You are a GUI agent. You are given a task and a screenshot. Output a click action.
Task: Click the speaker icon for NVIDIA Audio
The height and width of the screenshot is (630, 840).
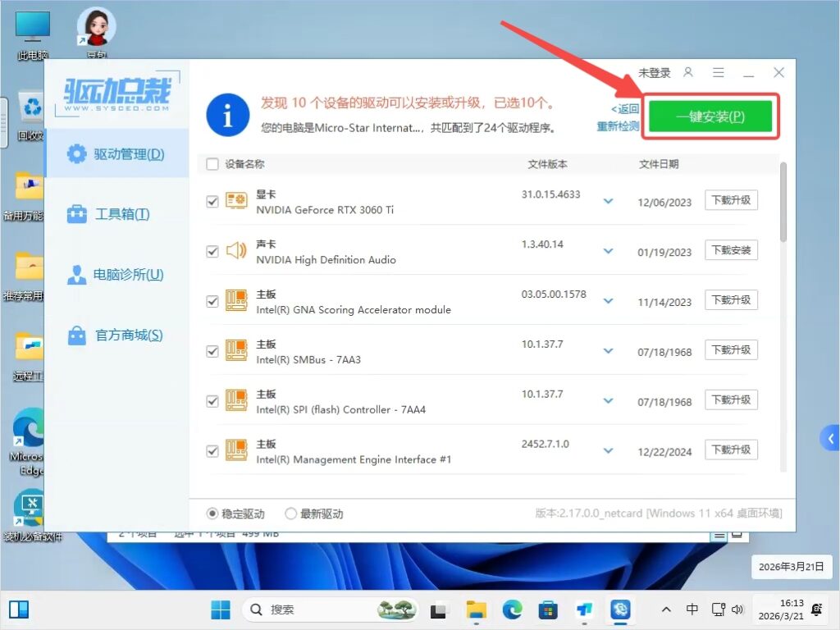(236, 251)
